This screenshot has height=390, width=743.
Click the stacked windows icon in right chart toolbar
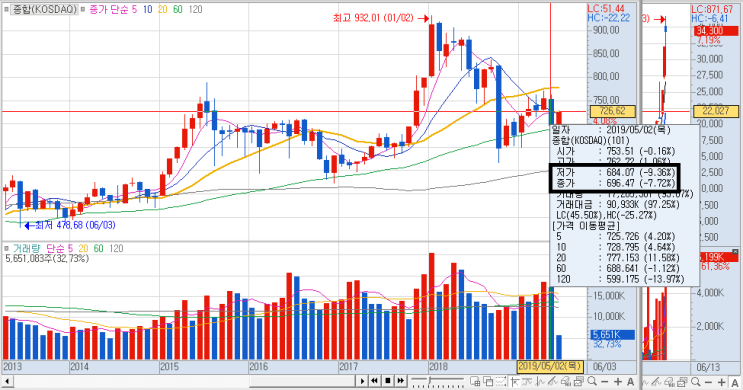[682, 382]
